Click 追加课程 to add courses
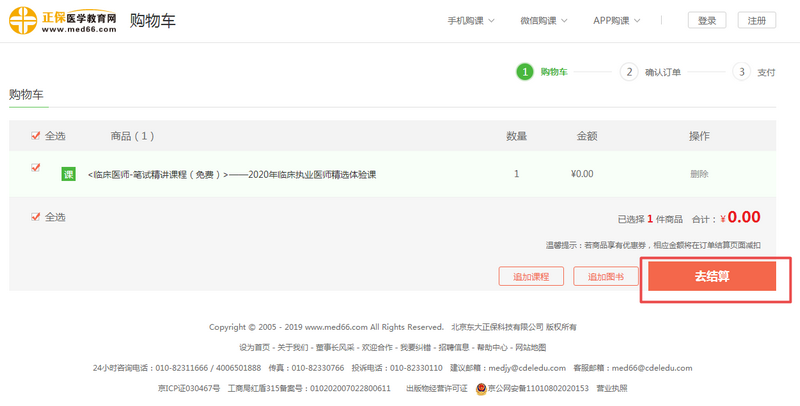This screenshot has width=800, height=406. 531,277
